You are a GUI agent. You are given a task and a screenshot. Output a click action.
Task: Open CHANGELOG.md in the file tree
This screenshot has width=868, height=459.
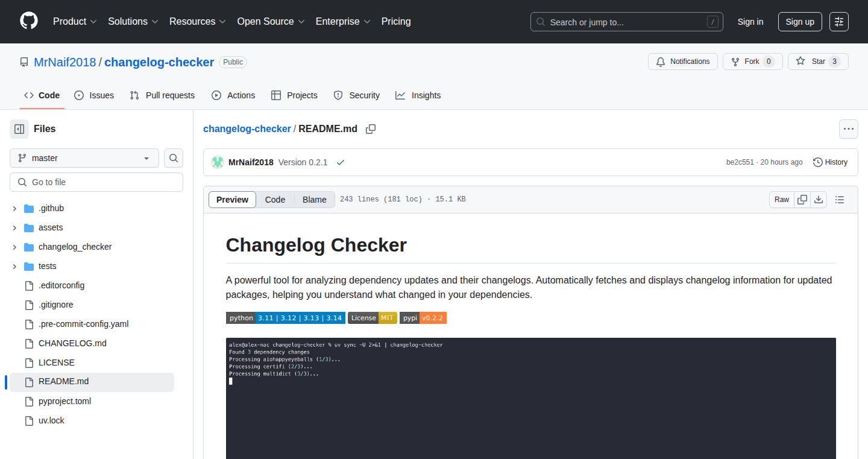[x=72, y=343]
